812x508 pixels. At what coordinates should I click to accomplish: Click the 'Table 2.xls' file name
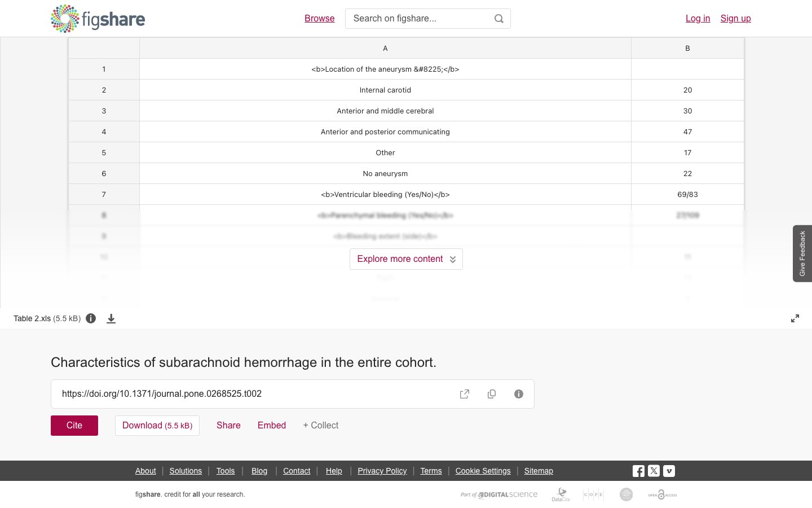(x=32, y=318)
